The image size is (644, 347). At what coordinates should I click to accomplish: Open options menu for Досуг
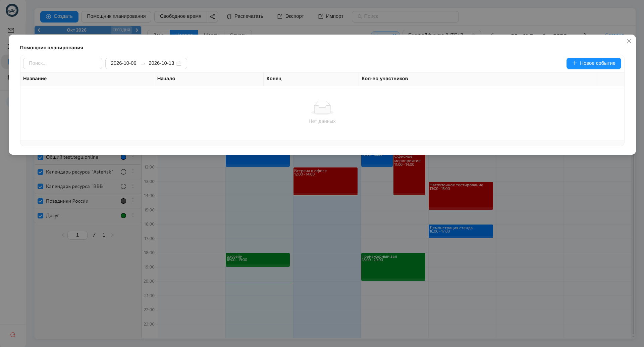point(133,215)
